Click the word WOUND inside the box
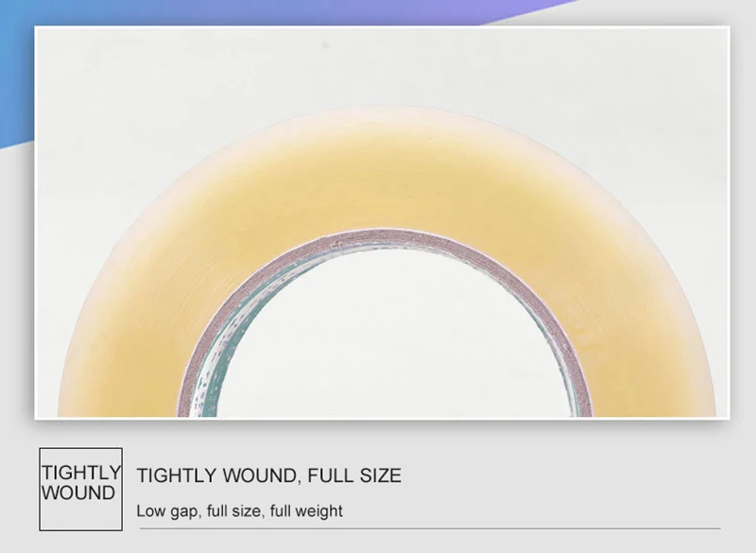The width and height of the screenshot is (756, 553). coord(78,493)
